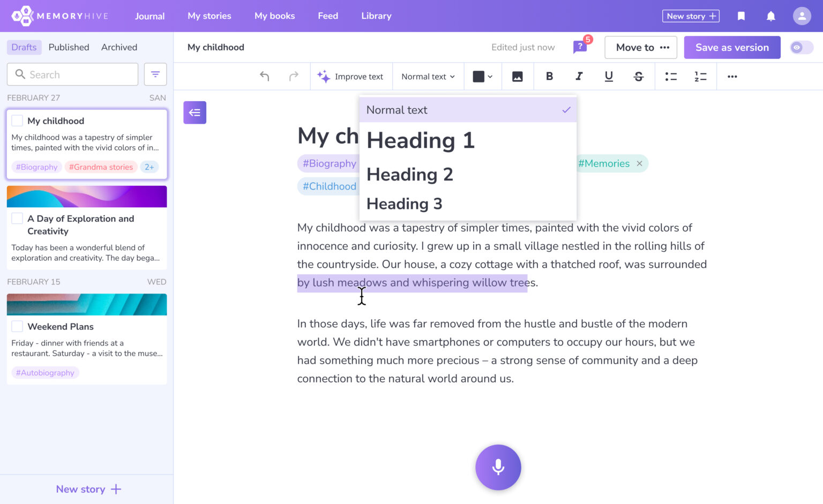
Task: Open more toolbar options ellipsis
Action: [x=732, y=77]
